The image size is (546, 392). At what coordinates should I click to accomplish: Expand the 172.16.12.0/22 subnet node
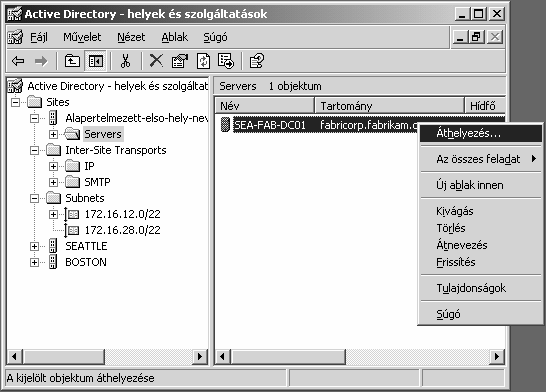coord(53,214)
